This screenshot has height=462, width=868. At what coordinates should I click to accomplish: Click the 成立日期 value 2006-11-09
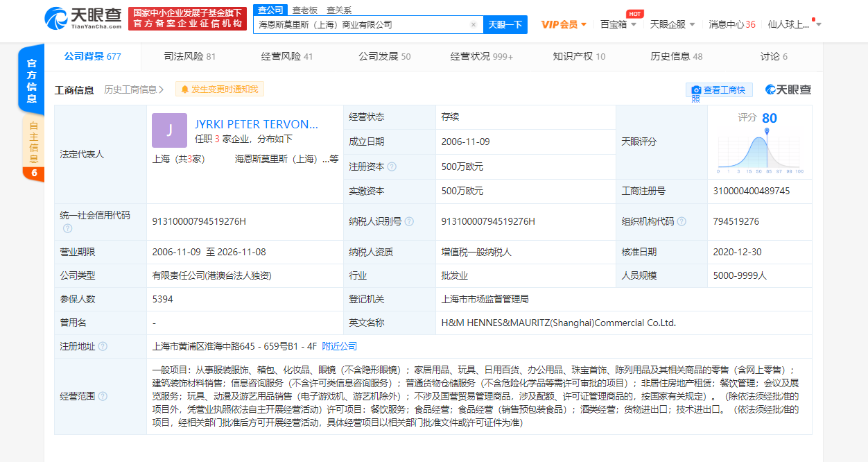465,142
